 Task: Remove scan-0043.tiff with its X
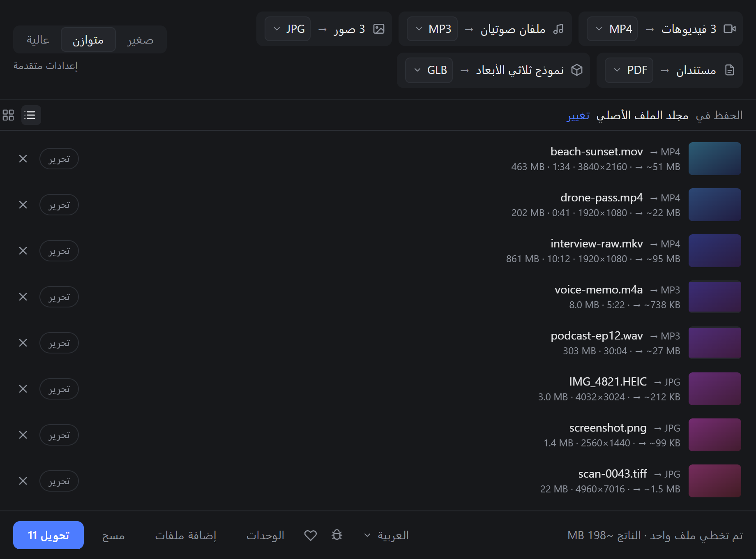point(23,481)
